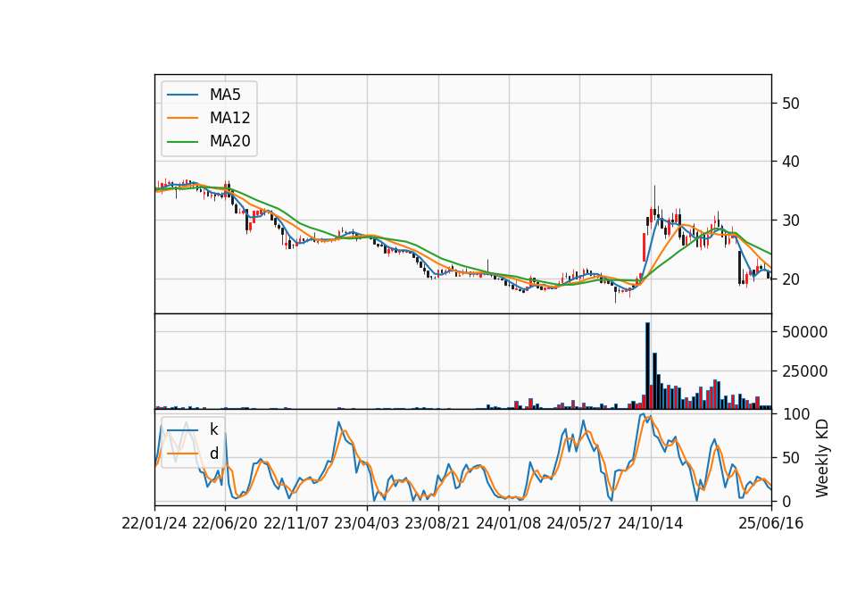Click the price axis value 20
This screenshot has height=616, width=857.
[790, 279]
